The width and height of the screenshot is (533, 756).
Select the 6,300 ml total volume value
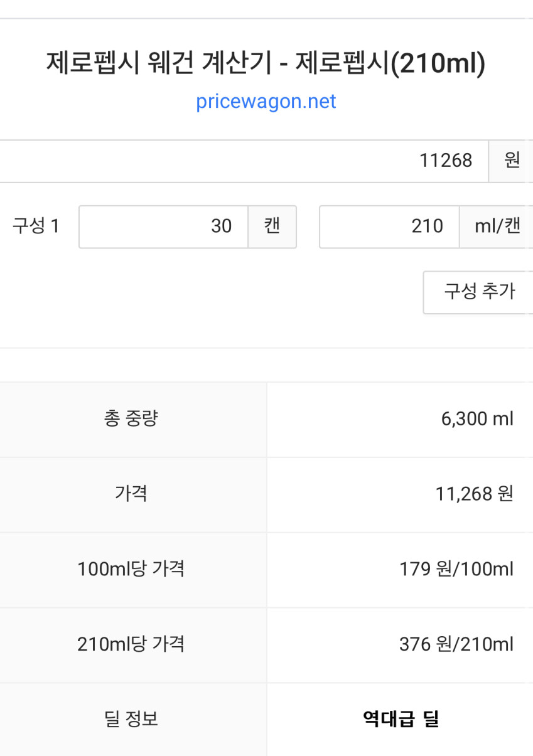tap(478, 419)
